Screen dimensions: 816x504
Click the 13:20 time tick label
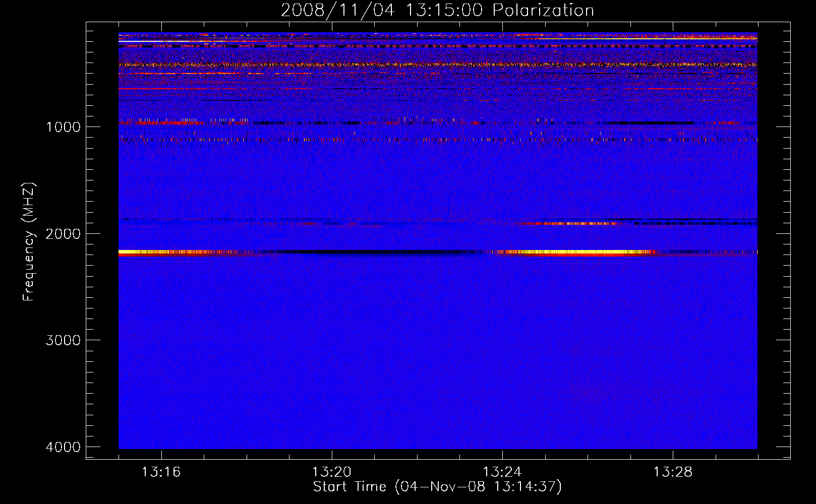(331, 472)
